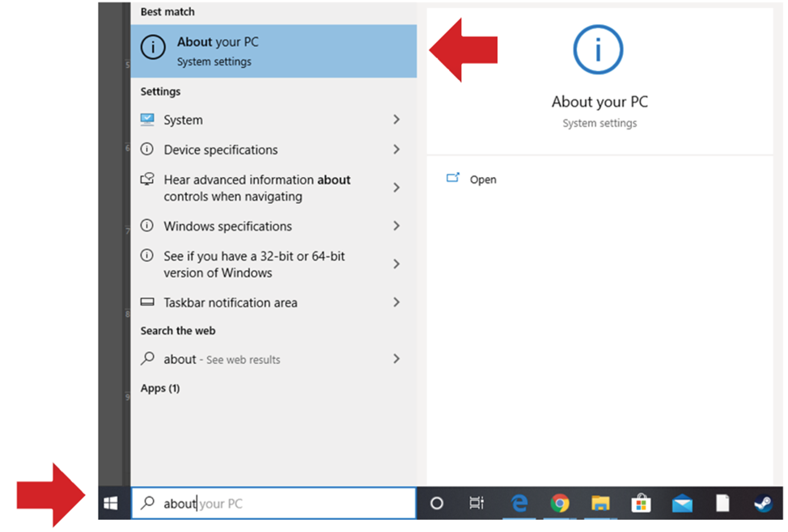The width and height of the screenshot is (788, 532).
Task: Expand the Taskbar notification area chevron
Action: click(x=396, y=302)
